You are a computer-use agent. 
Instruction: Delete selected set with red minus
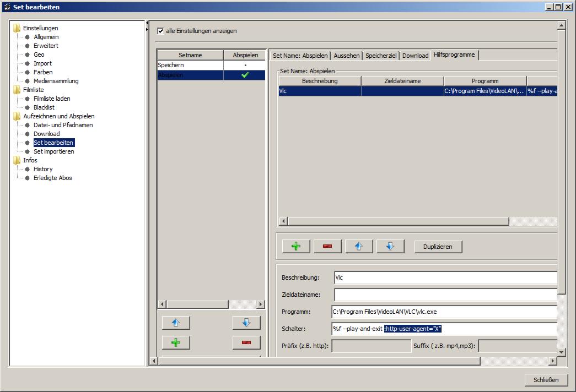tap(246, 342)
